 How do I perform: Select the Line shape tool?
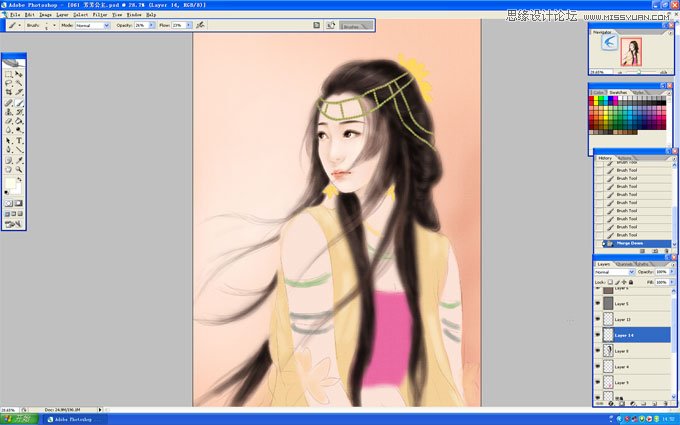[x=19, y=149]
